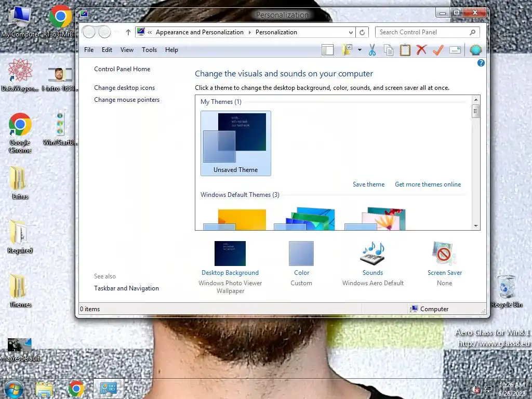Screen dimensions: 532x399
Task: Select the Cut scissors toolbar icon
Action: point(372,50)
